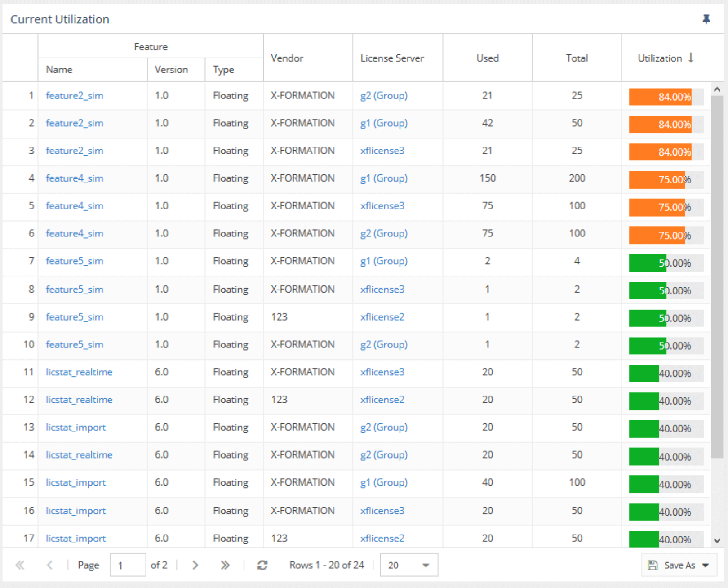
Task: Click the 50.00% utilization bar, row 7
Action: coord(666,263)
